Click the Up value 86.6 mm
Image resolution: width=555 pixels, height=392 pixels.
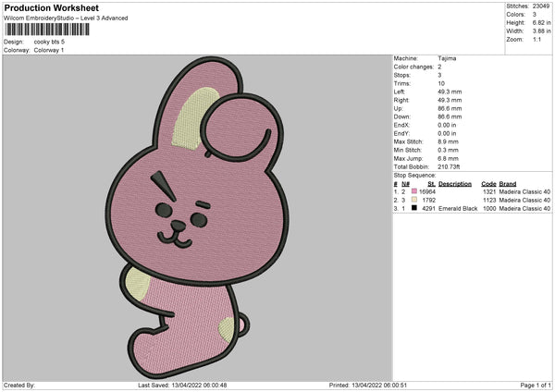pyautogui.click(x=450, y=108)
